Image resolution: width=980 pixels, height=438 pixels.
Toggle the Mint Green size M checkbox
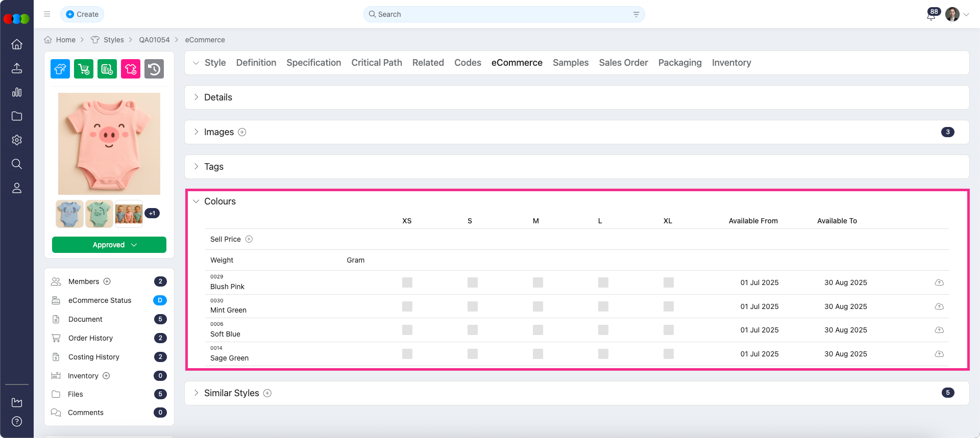click(537, 306)
